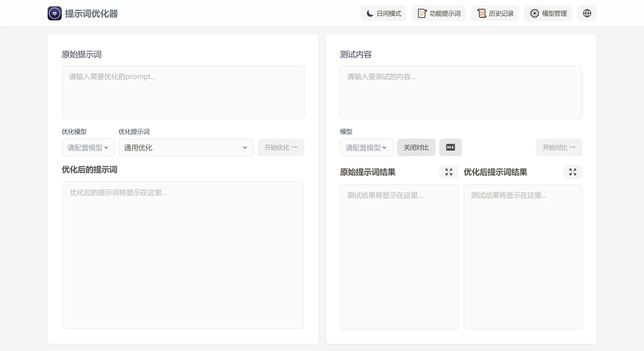This screenshot has height=351, width=644.
Task: Open the 优化模型 model selector dropdown
Action: point(88,147)
